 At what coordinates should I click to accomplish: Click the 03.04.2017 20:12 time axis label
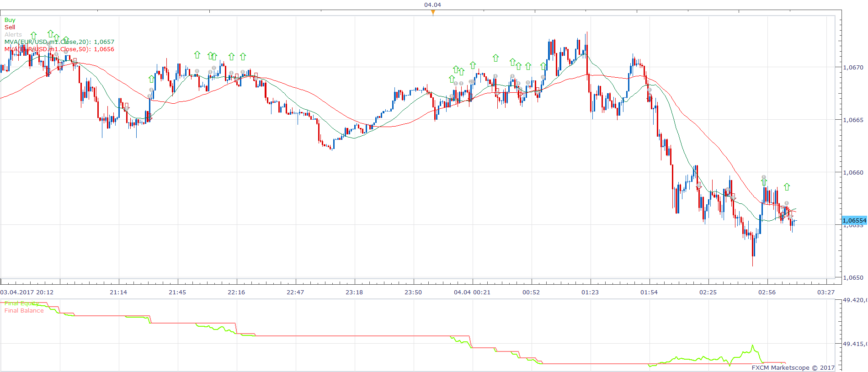[x=27, y=292]
